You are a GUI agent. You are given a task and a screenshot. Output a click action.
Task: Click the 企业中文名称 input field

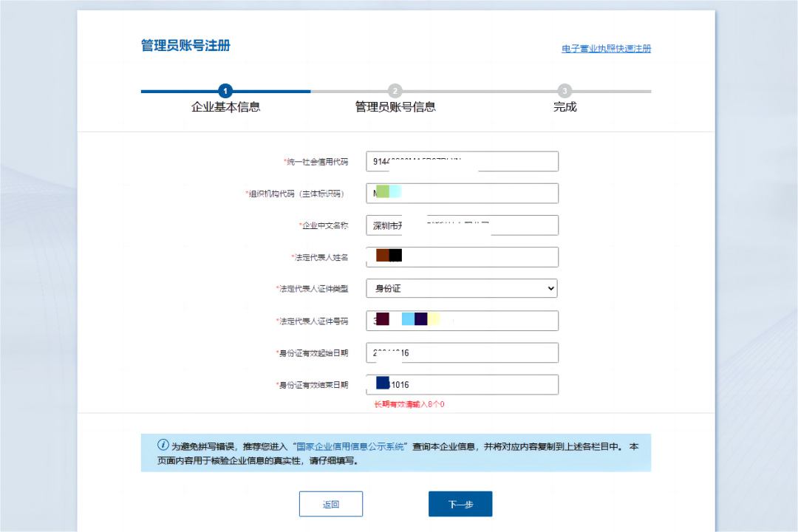462,225
